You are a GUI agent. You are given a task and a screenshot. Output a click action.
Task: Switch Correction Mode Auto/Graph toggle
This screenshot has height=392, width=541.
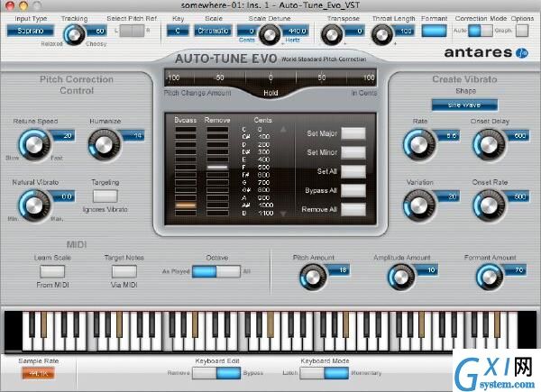point(481,31)
